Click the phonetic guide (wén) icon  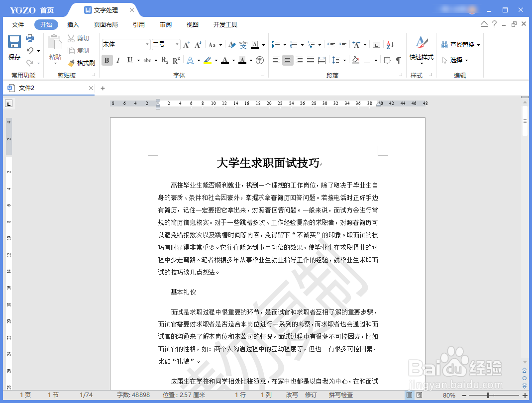click(243, 44)
